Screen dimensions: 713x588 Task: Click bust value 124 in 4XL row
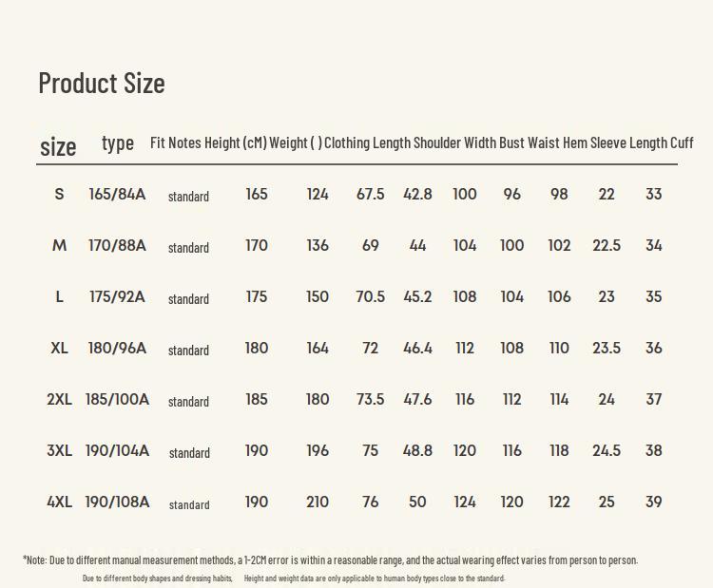465,503
